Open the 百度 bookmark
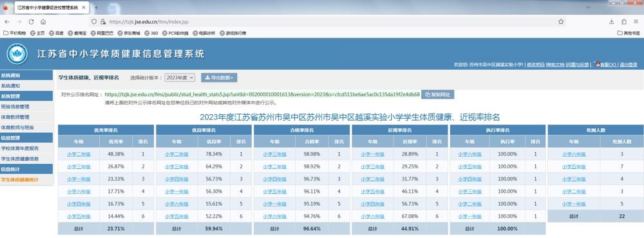 56,33
